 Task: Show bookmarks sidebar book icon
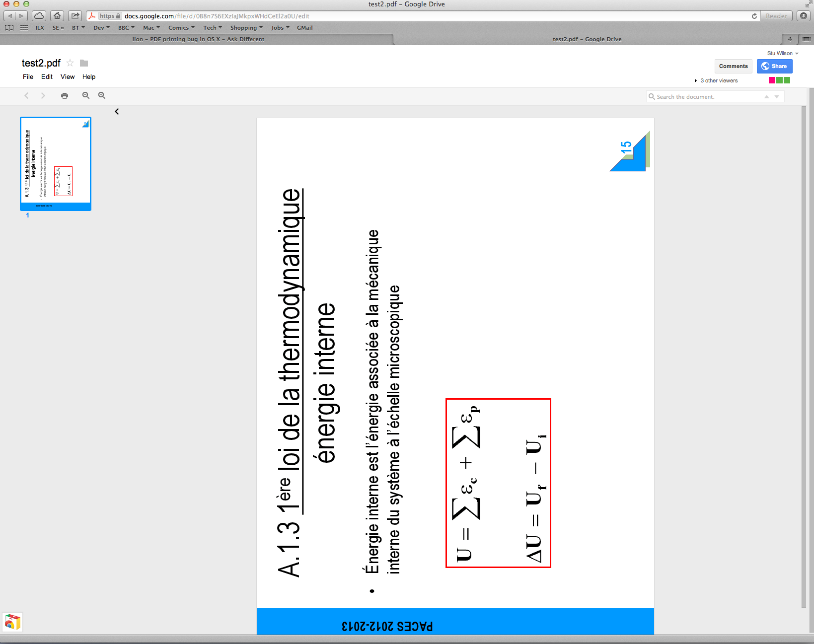9,28
